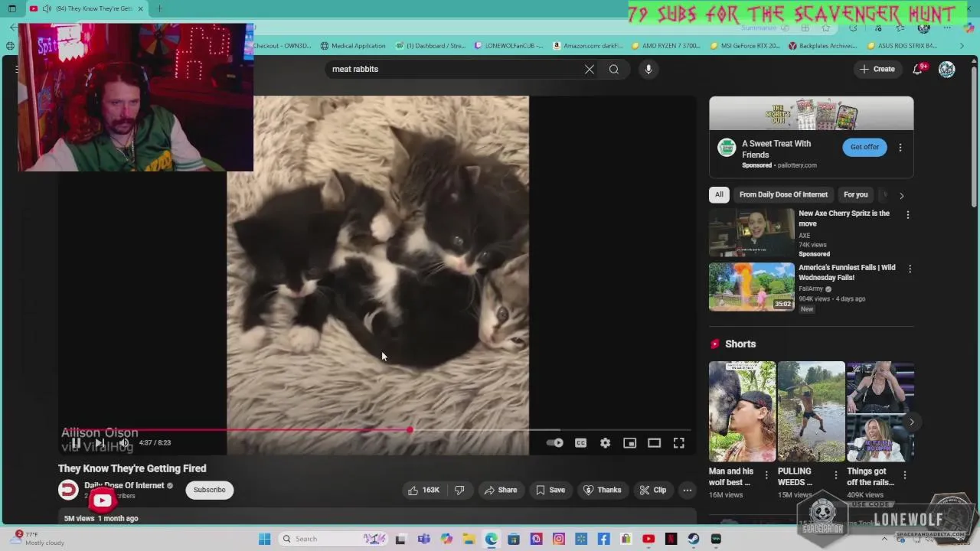Skip to next video in player
Viewport: 980px width, 551px height.
[x=100, y=443]
